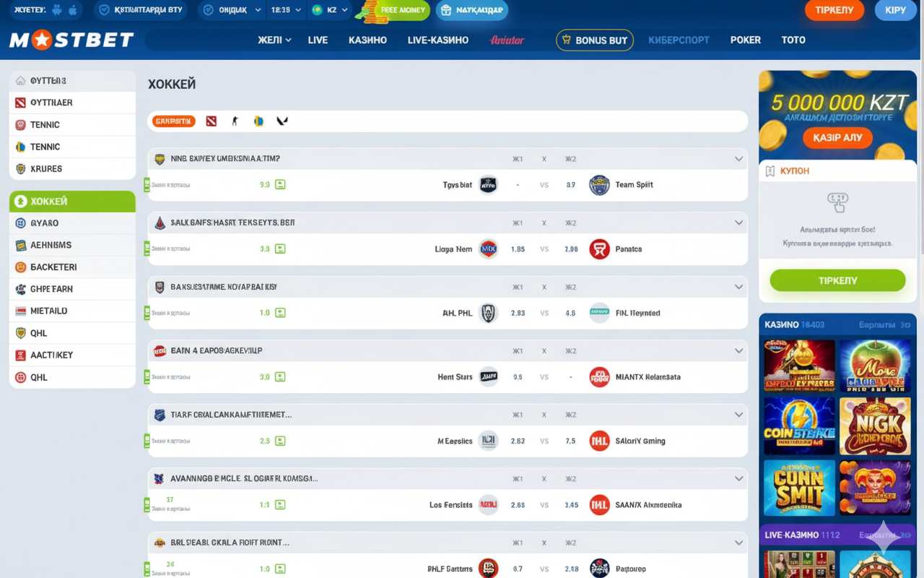Screen dimensions: 924x578
Task: Open the live stream icon in Los Fensiats row
Action: 280,505
